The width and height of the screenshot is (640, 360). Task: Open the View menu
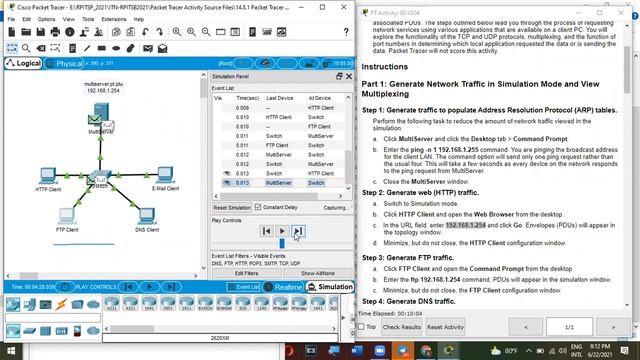tap(69, 19)
